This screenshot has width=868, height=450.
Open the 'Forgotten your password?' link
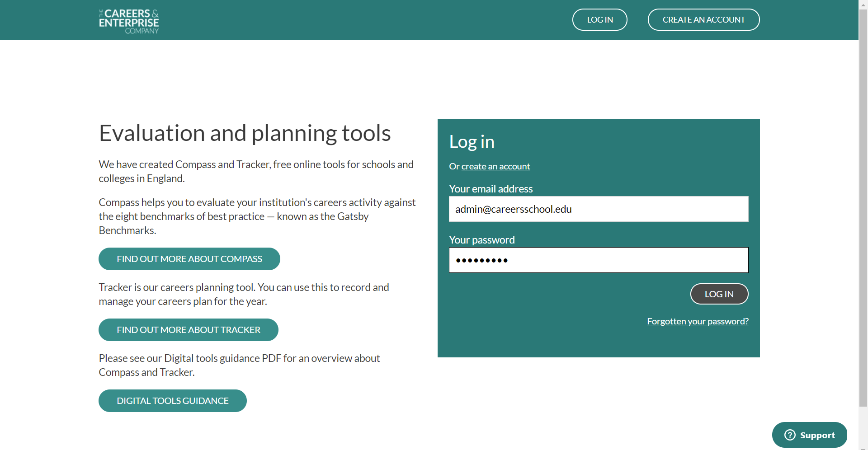[697, 321]
